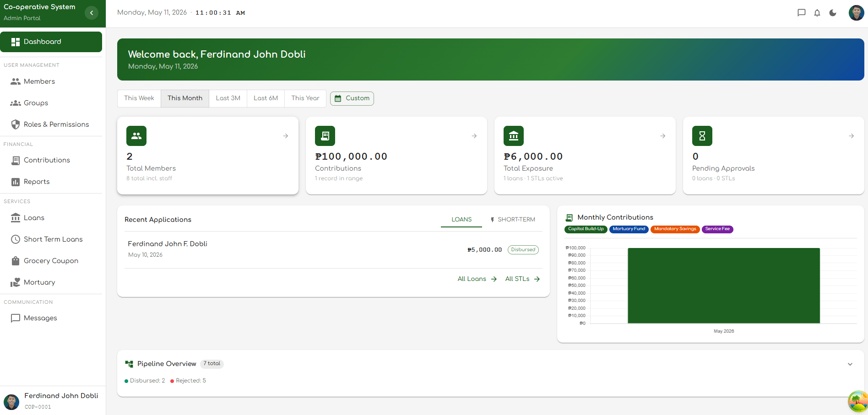Open Short Term Loans page
The height and width of the screenshot is (415, 868).
pyautogui.click(x=51, y=239)
